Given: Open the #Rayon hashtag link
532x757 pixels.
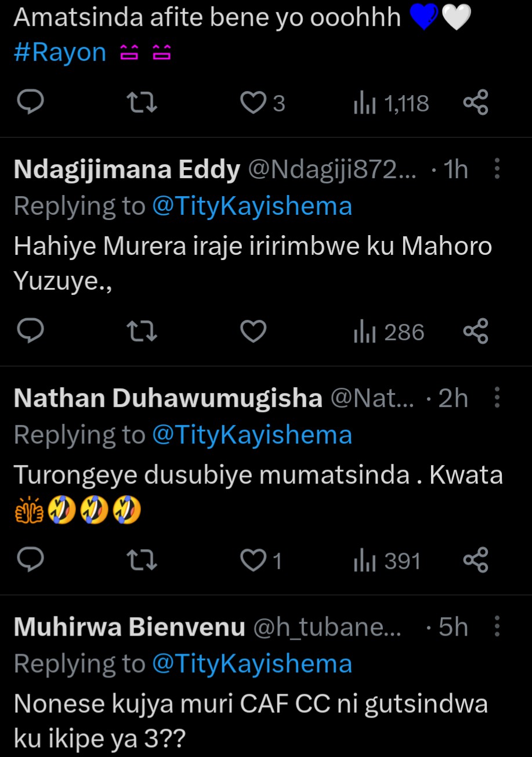Looking at the screenshot, I should coord(60,52).
